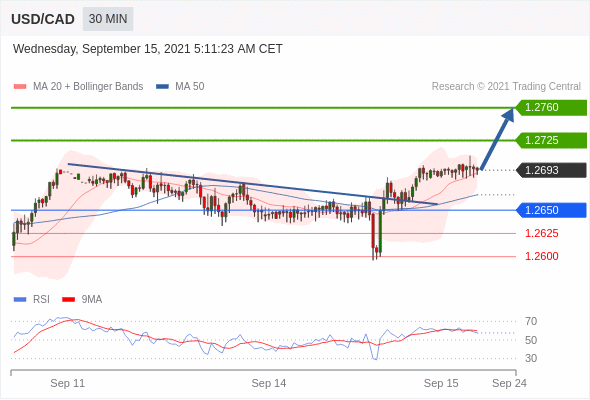Click the 1.2650 blue pivot label
The width and height of the screenshot is (590, 400).
(x=551, y=210)
